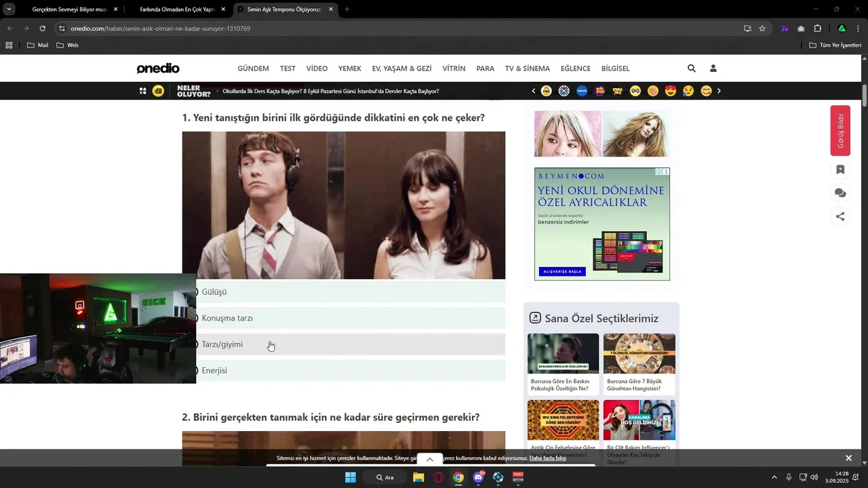Show hidden system tray icons
Screen dimensions: 868x488
774,477
